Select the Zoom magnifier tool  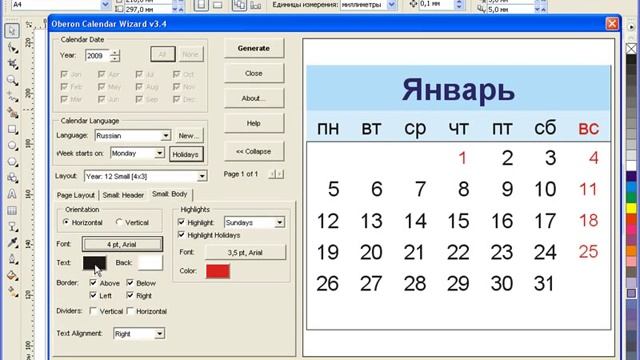click(x=12, y=80)
